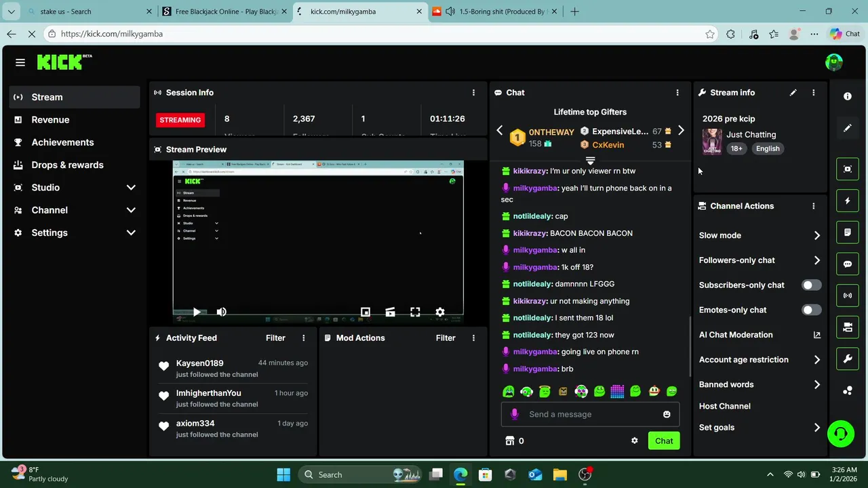868x488 pixels.
Task: Open the chat shop icon showing 0
Action: [515, 441]
